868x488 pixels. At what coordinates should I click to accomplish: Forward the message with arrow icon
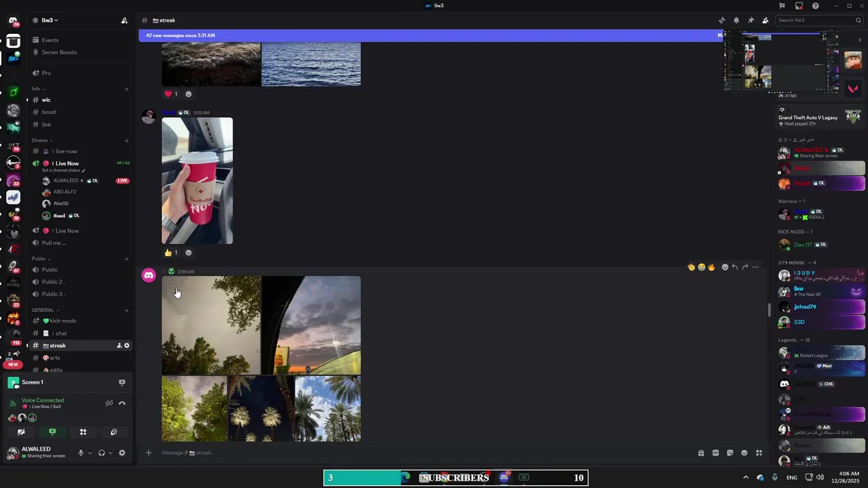click(x=745, y=267)
